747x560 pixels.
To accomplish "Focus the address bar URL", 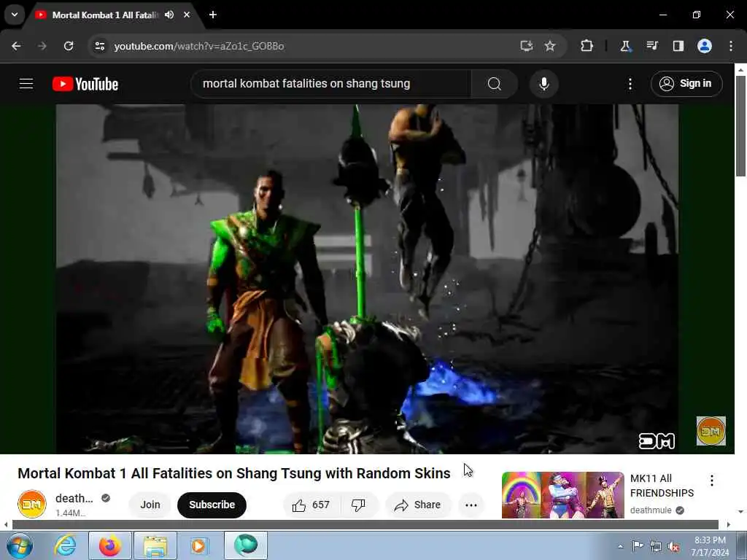I will point(199,46).
